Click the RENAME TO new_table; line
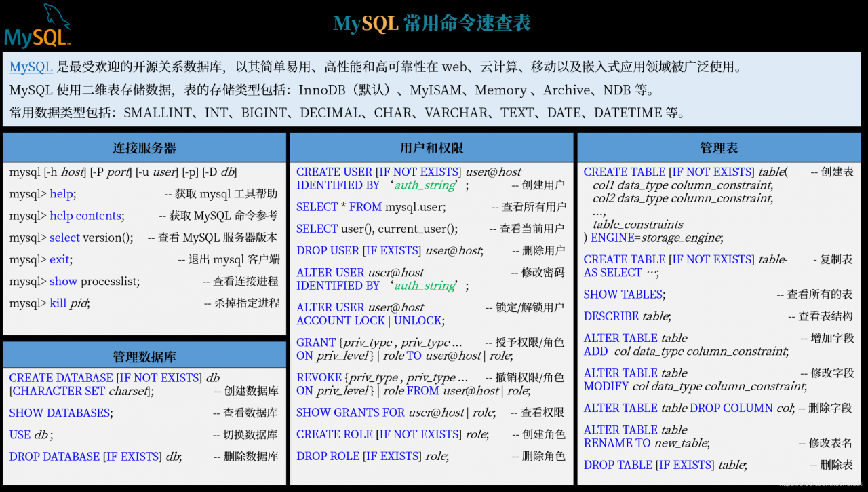The width and height of the screenshot is (868, 492). click(x=647, y=443)
